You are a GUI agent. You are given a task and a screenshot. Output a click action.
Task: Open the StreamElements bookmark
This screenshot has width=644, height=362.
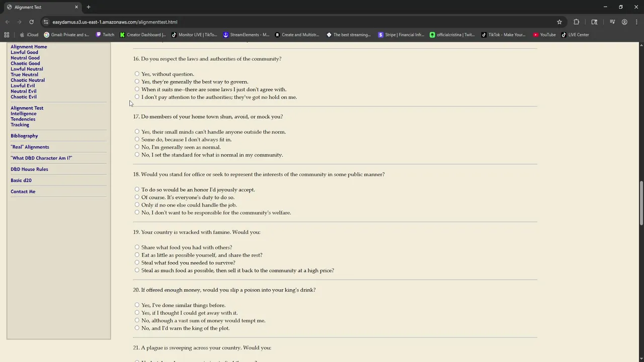point(246,35)
